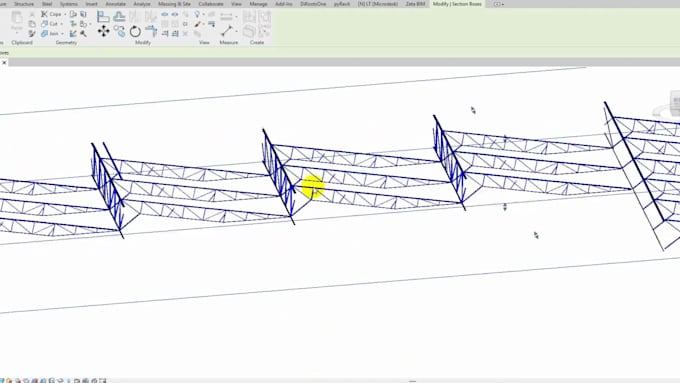
Task: Select the Match Type Properties tool
Action: (32, 33)
